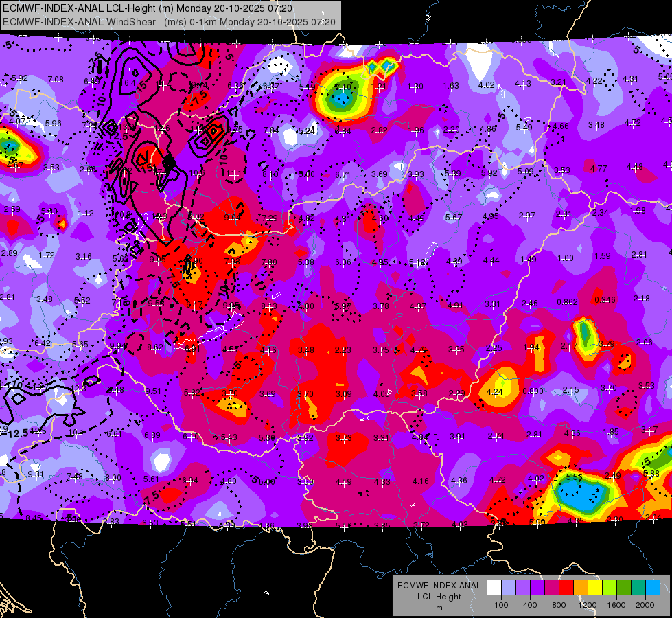Click the wind shear value '2.46'

(x=530, y=304)
